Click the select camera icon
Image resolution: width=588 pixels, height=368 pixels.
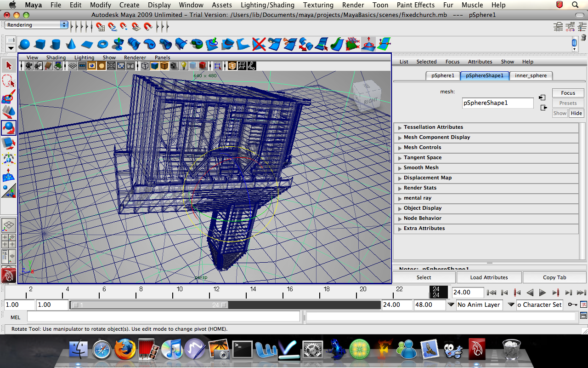coord(29,66)
